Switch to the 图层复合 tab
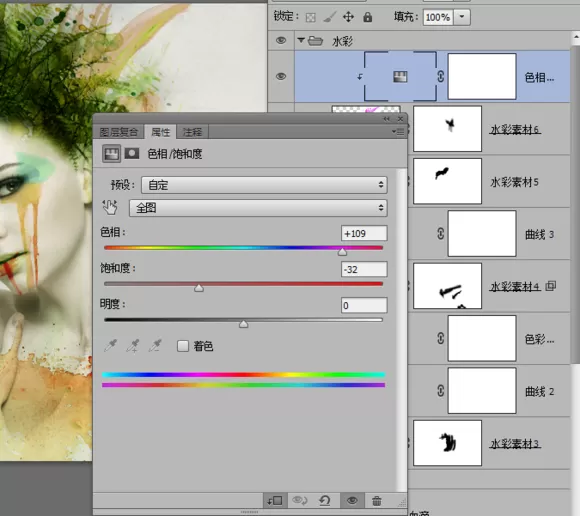 pyautogui.click(x=118, y=132)
